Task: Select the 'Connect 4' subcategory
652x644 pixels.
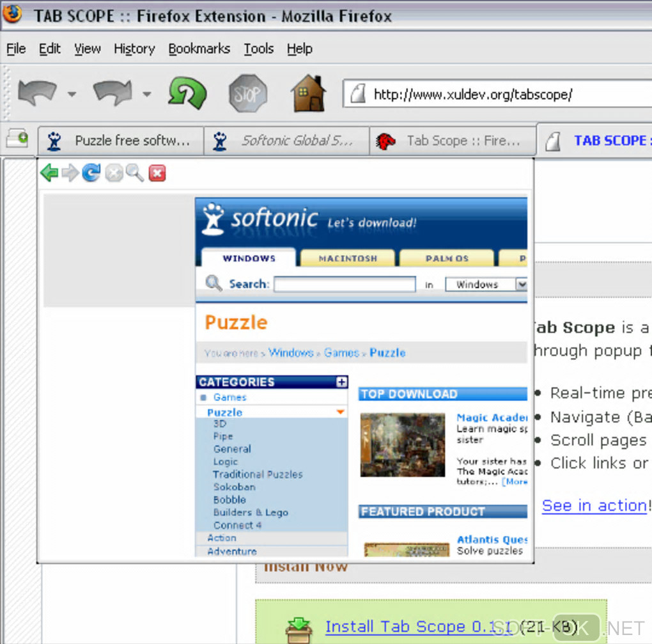Action: [x=237, y=526]
